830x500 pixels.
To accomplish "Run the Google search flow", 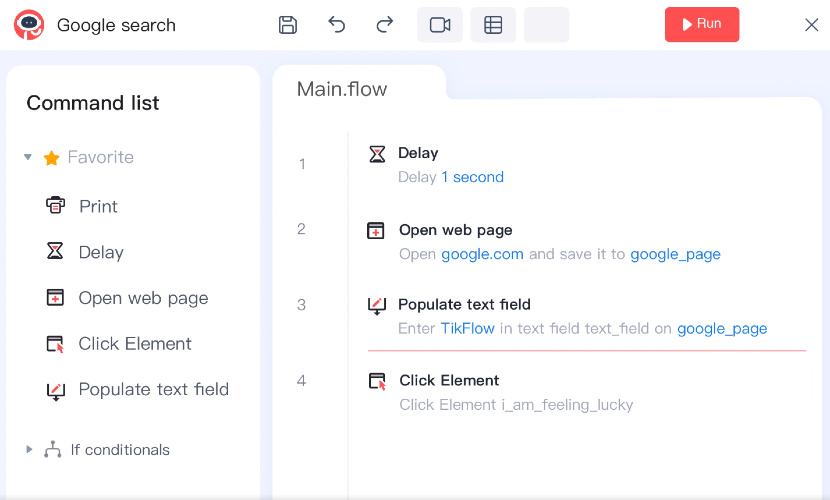I will (x=702, y=24).
